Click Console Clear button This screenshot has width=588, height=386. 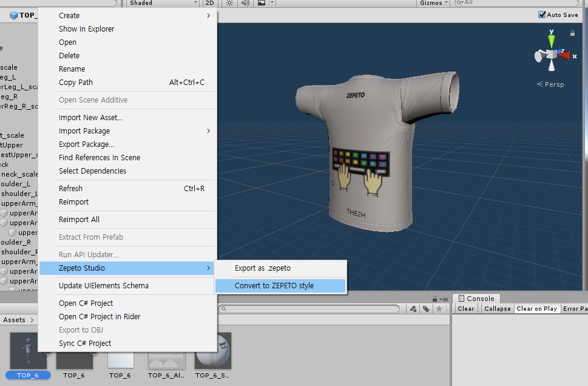click(x=466, y=309)
